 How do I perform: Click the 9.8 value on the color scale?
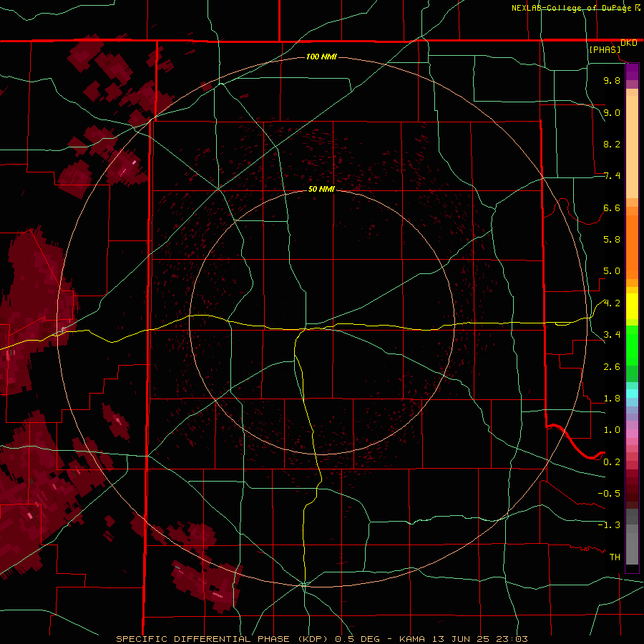coord(612,80)
